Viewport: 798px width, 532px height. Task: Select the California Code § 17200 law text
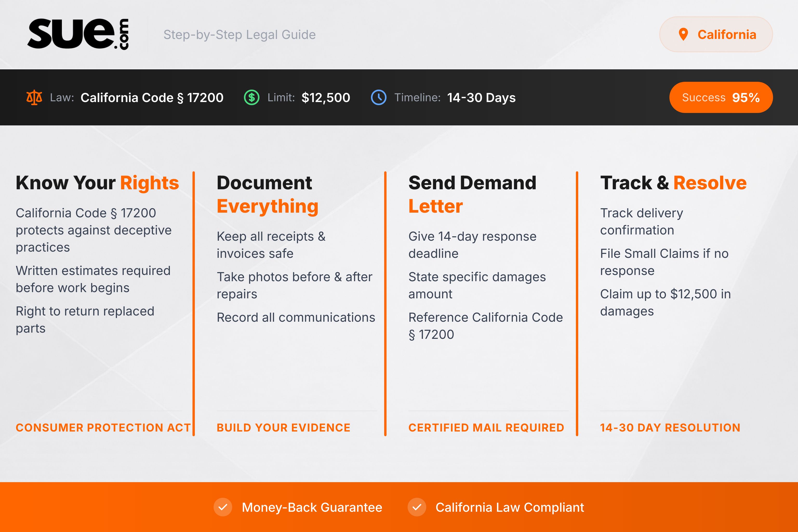point(152,97)
